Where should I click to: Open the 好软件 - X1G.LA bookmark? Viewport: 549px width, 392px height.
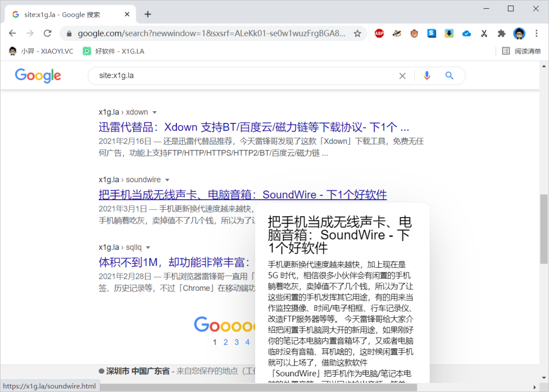click(x=113, y=51)
